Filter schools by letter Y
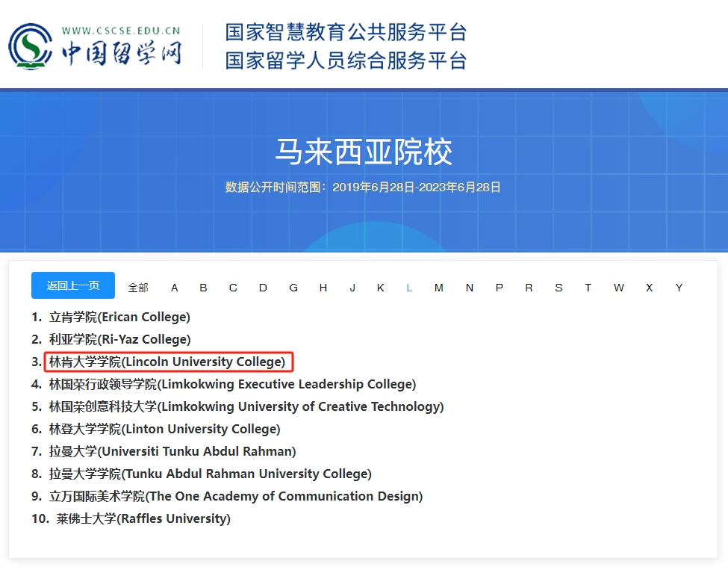The width and height of the screenshot is (728, 570). tap(679, 288)
